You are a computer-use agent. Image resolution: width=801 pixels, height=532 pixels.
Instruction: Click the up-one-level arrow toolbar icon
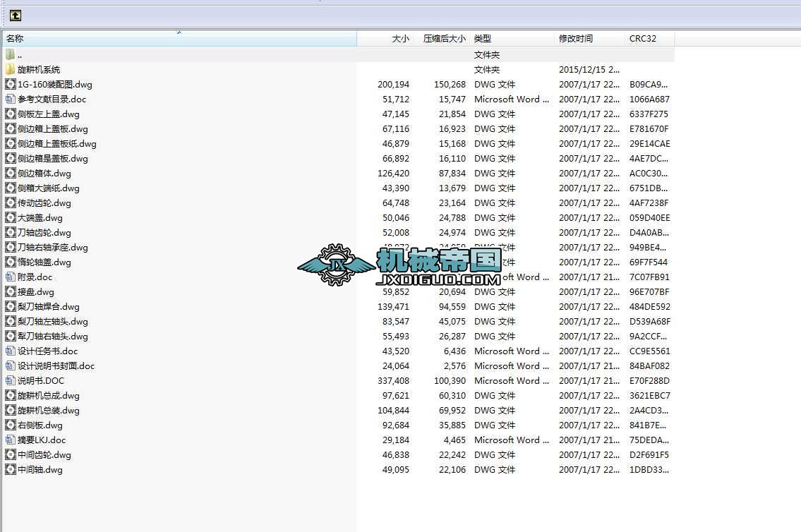click(x=14, y=14)
